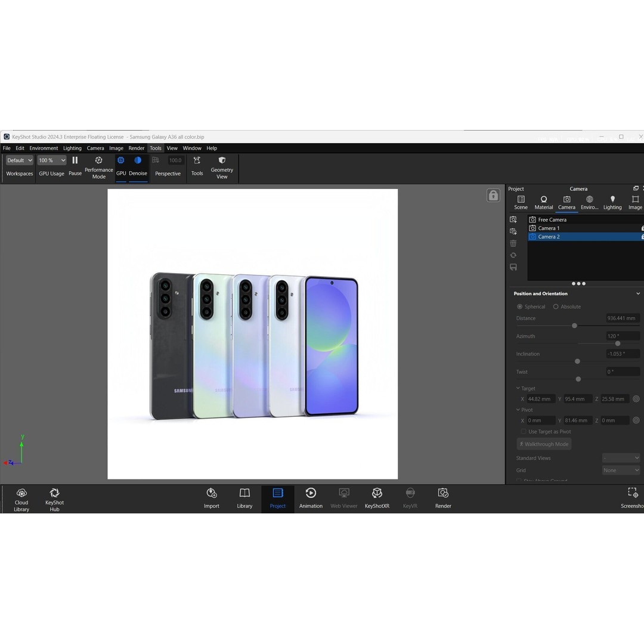Delete the selected camera
644x644 pixels.
point(513,243)
